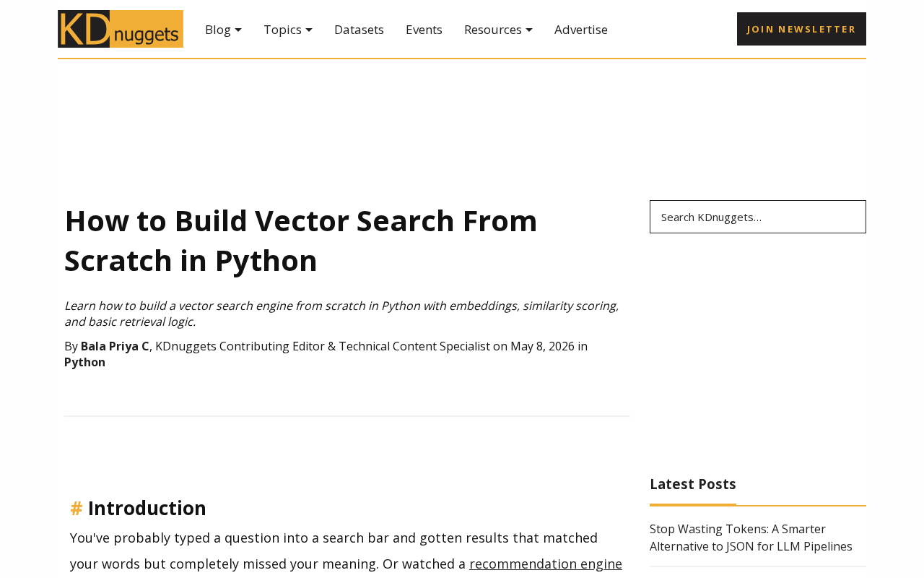Open the Events page
The image size is (924, 578).
click(x=424, y=30)
